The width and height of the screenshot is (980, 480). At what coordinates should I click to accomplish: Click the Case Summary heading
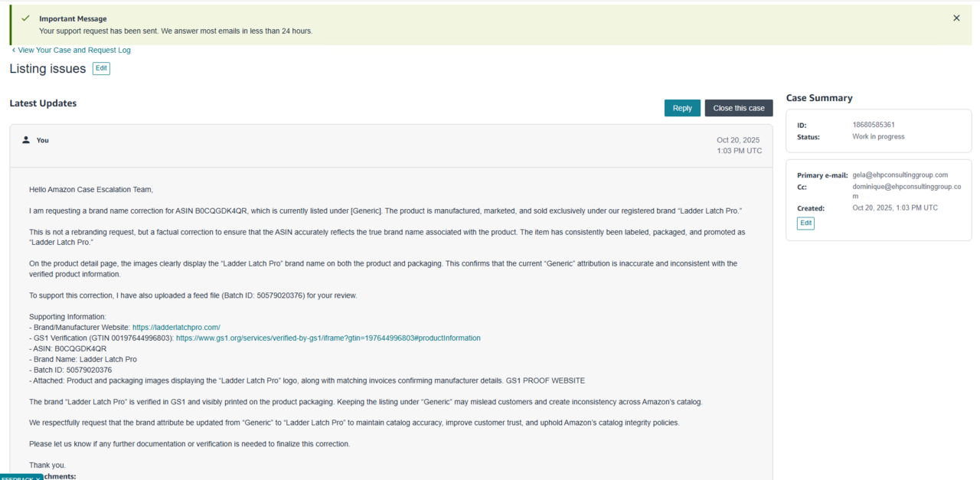pyautogui.click(x=818, y=98)
